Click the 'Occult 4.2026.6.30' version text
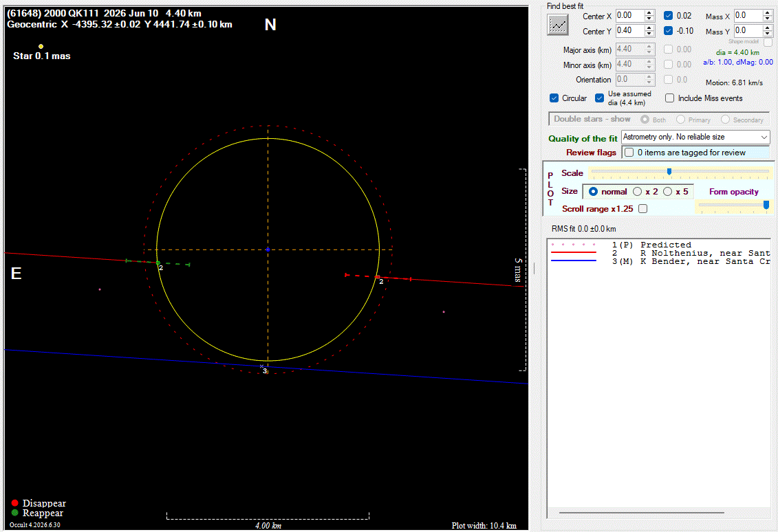This screenshot has height=532, width=778. tap(34, 525)
